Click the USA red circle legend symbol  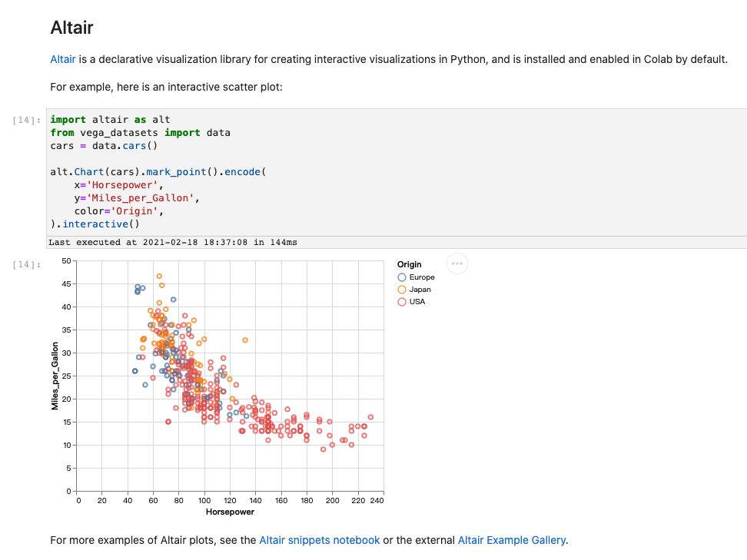click(402, 302)
